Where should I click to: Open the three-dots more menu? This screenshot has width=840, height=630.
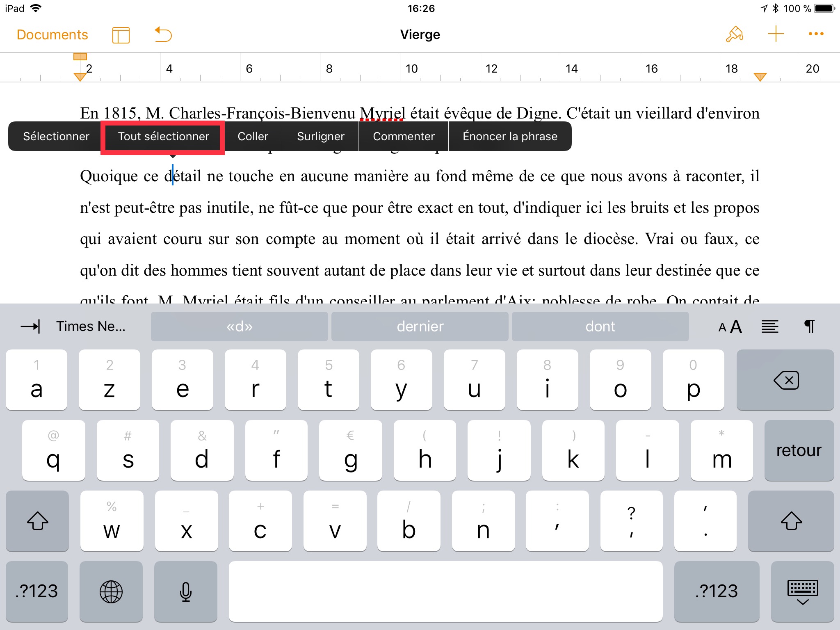click(x=816, y=34)
